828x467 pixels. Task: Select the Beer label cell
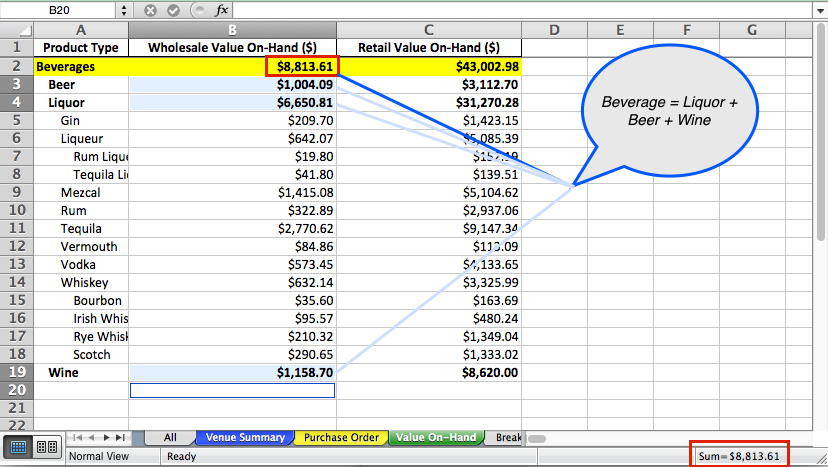tap(81, 85)
